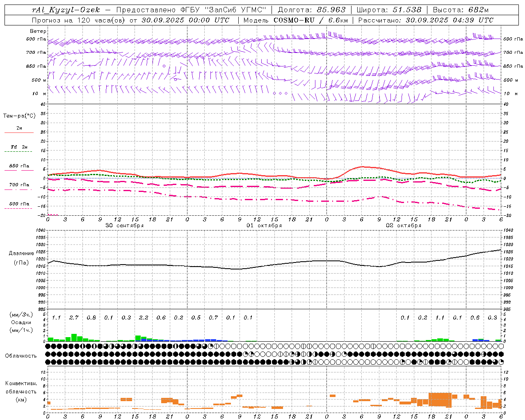Click the 40 value on left temperature axis
This screenshot has height=420, width=525.
click(43, 105)
